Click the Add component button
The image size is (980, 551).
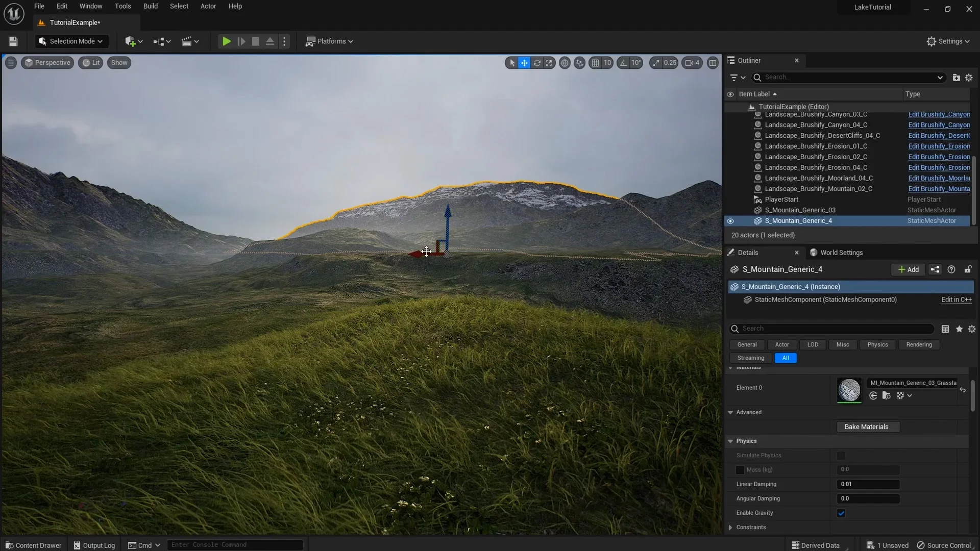[x=908, y=269]
